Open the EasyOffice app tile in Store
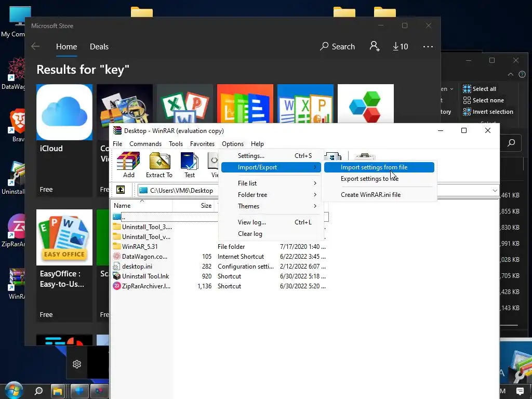This screenshot has width=532, height=399. coord(64,265)
